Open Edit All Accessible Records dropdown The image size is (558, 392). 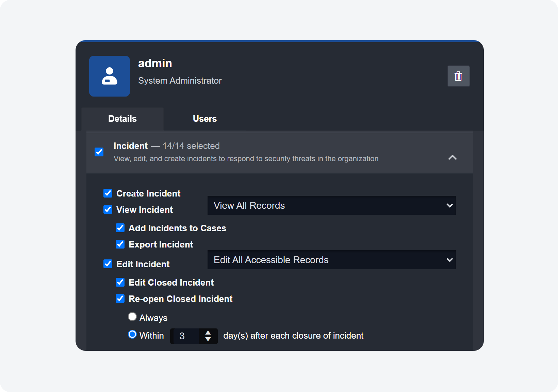(331, 260)
